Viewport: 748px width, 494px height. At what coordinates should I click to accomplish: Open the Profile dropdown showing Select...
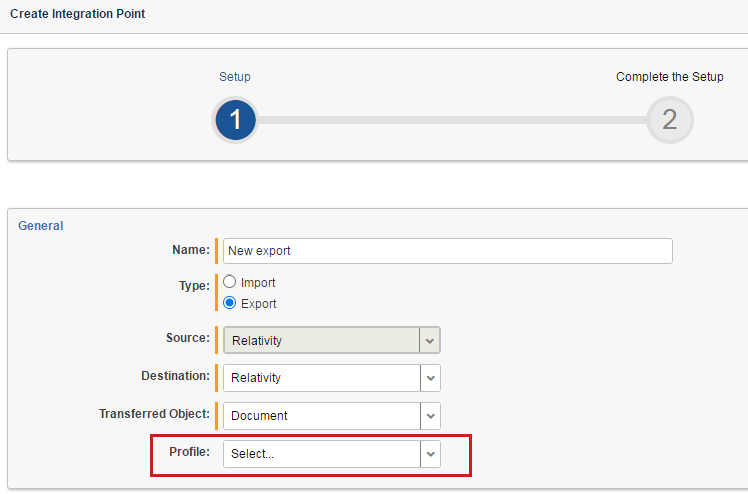point(332,453)
